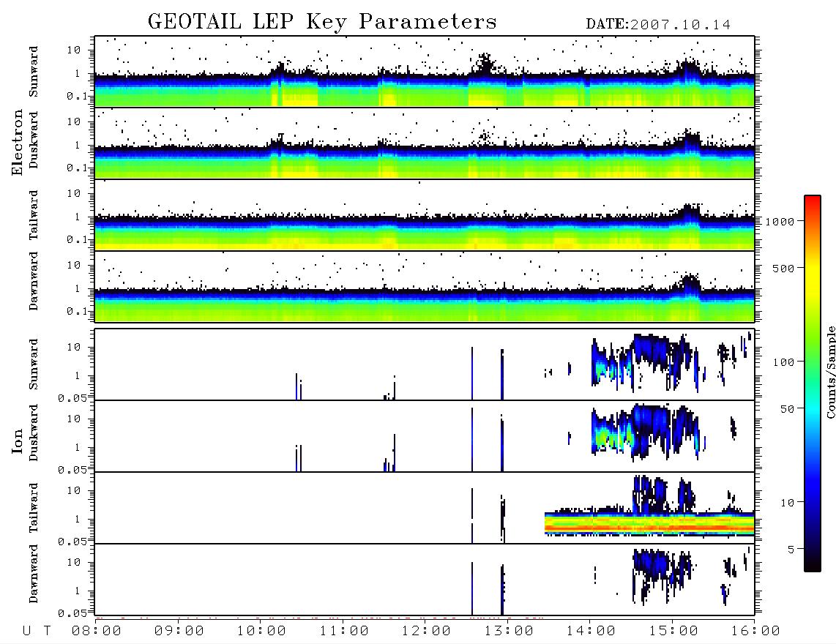Image resolution: width=836 pixels, height=644 pixels.
Task: Click the 'Ion' group label
Action: [17, 441]
